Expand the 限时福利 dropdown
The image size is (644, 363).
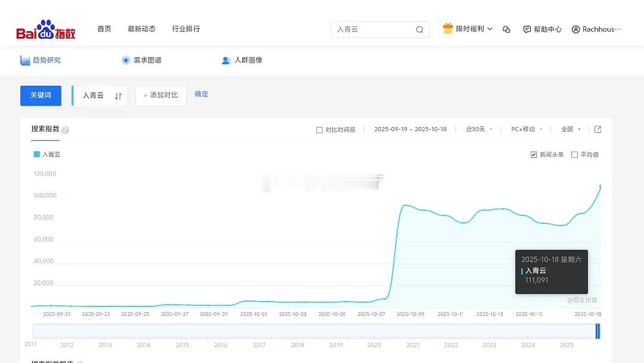point(473,29)
